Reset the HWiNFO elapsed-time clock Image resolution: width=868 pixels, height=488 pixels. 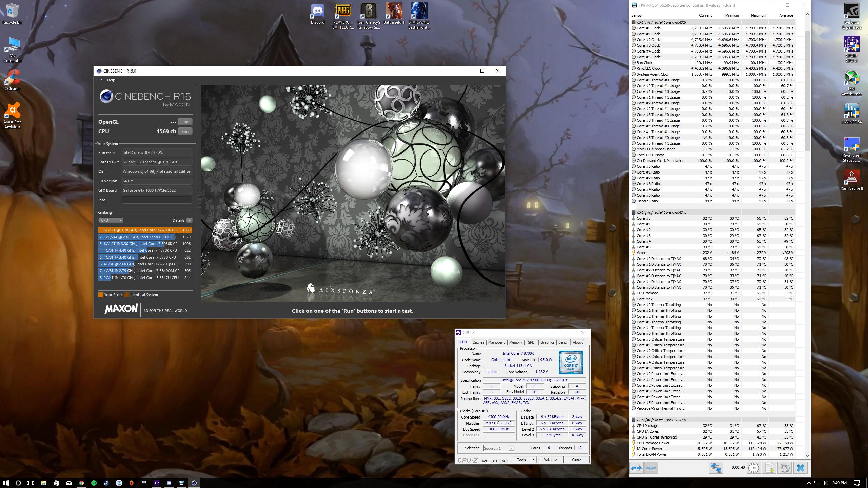pyautogui.click(x=753, y=468)
